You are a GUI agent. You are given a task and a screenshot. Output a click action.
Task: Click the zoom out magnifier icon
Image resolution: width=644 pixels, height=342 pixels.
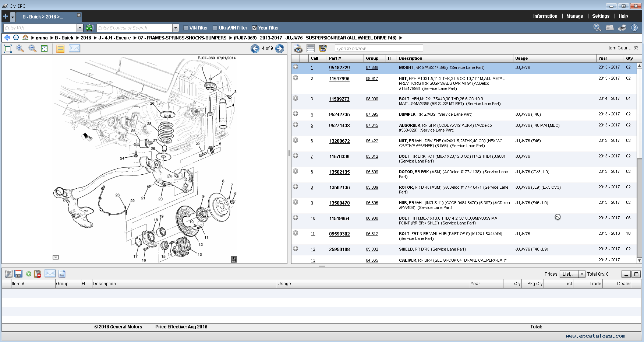pos(32,49)
